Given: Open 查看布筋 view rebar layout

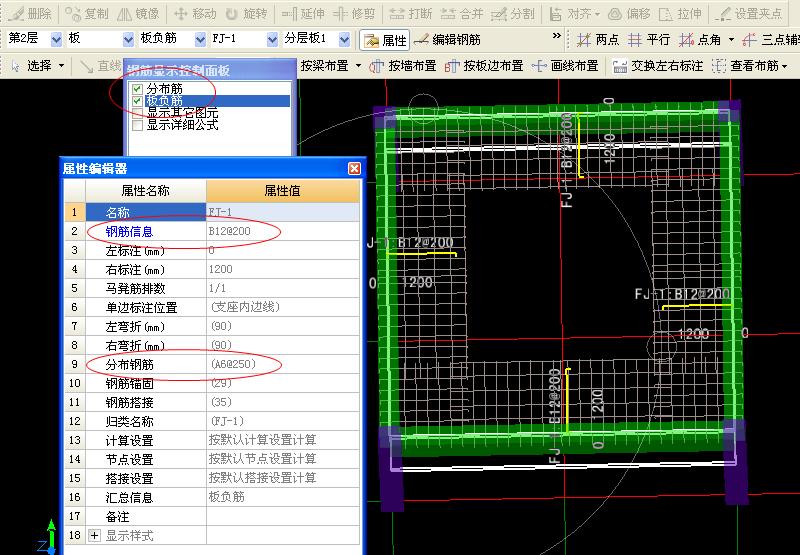Looking at the screenshot, I should pyautogui.click(x=746, y=66).
